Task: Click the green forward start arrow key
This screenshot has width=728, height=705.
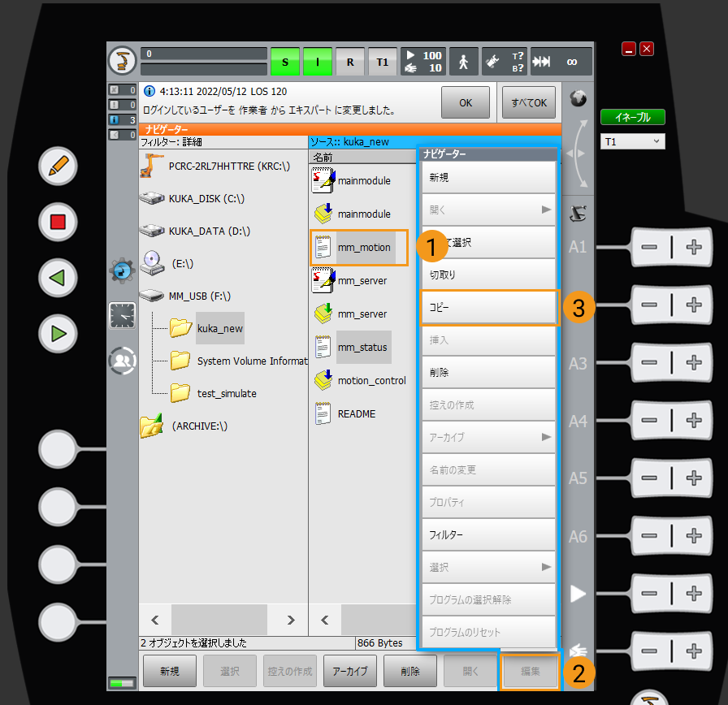Action: [x=58, y=334]
